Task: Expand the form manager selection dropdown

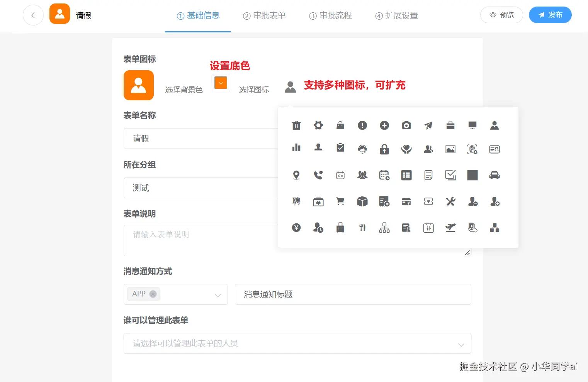Action: point(297,343)
